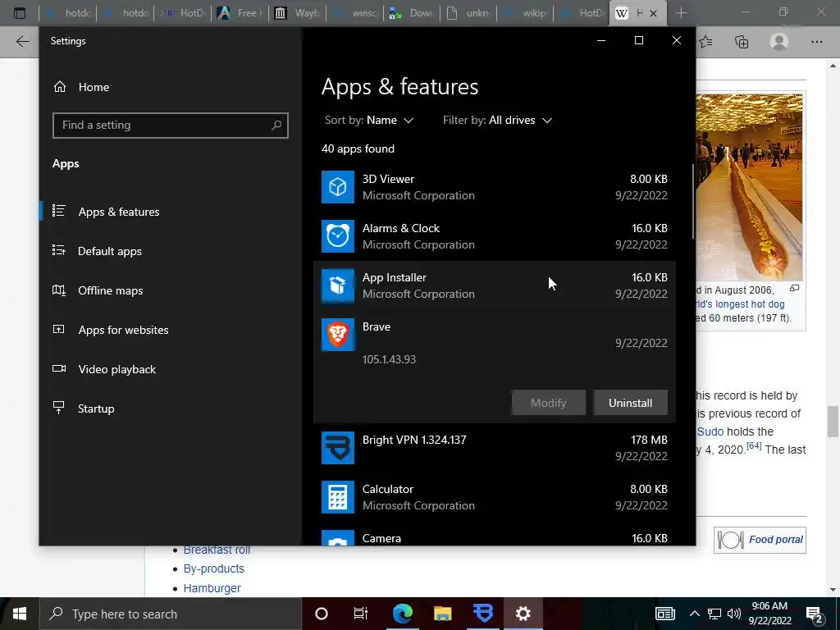Screen dimensions: 840x630
Task: Switch to the wikip browser tab
Action: pyautogui.click(x=527, y=13)
